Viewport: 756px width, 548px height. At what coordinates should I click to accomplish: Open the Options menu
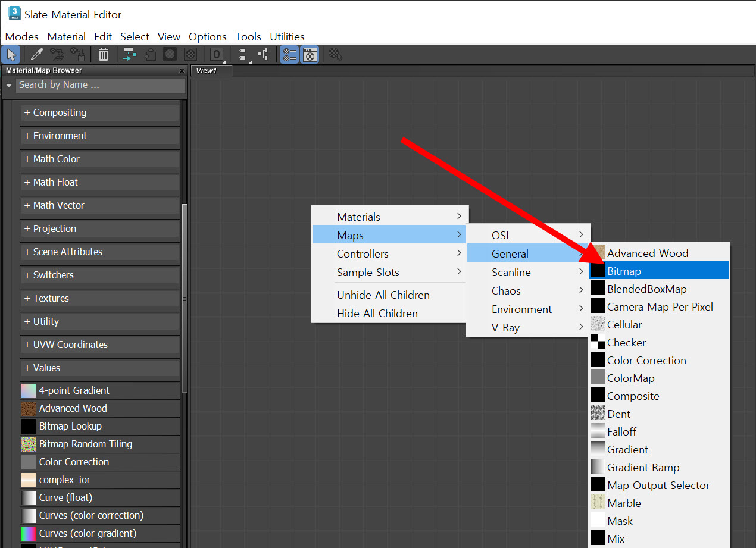(x=208, y=37)
